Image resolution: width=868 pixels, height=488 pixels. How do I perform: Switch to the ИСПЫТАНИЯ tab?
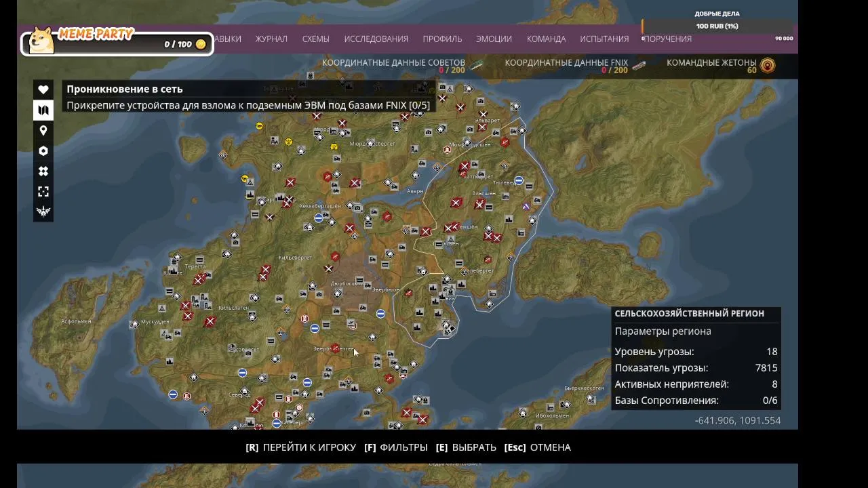tap(604, 39)
